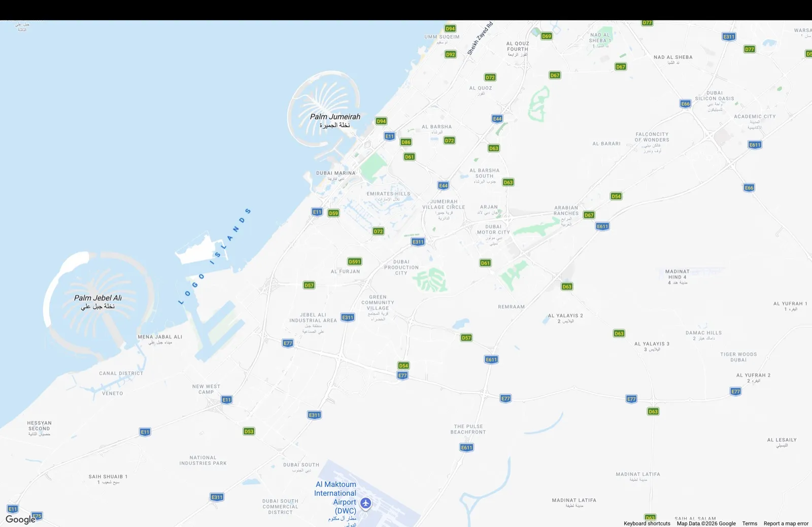This screenshot has height=527, width=812.
Task: Click the Remraam label
Action: tap(512, 307)
